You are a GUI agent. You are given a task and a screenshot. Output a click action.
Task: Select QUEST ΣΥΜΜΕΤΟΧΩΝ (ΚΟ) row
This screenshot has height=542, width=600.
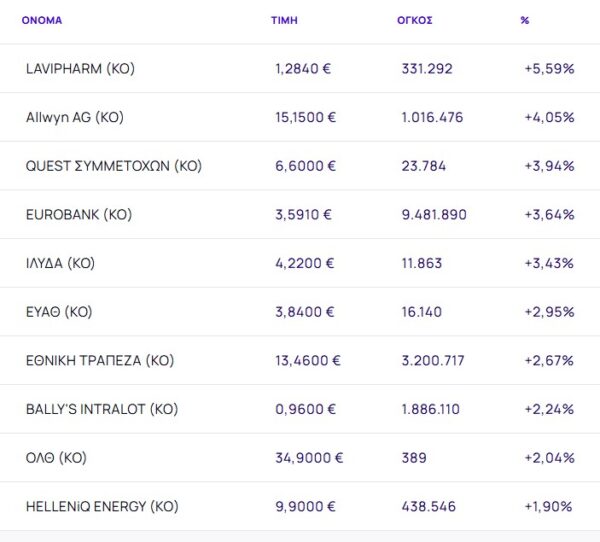[113, 166]
